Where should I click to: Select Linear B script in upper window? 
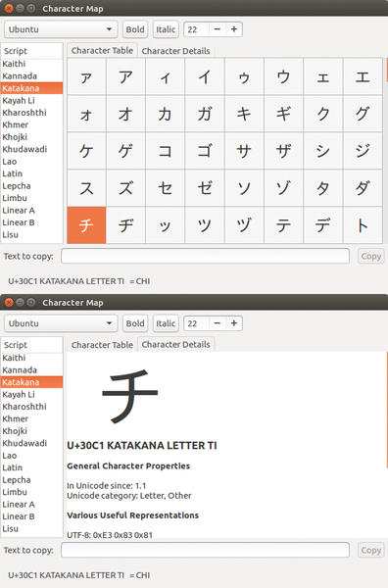[31, 222]
